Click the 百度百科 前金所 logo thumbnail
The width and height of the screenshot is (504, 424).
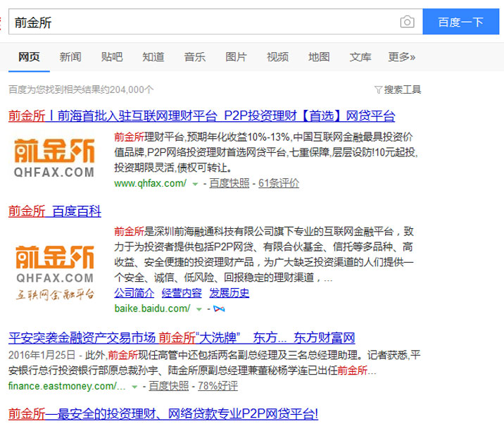pyautogui.click(x=55, y=273)
